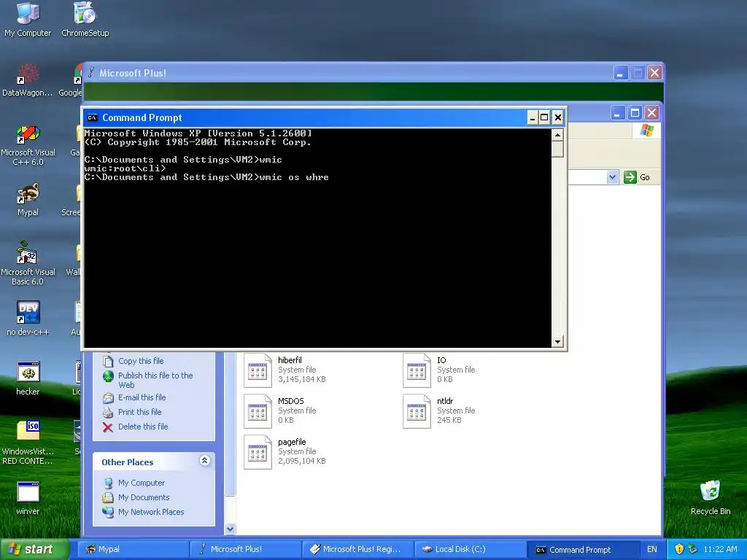The width and height of the screenshot is (747, 560).
Task: Minimize the Microsoft Plus! window
Action: (620, 73)
